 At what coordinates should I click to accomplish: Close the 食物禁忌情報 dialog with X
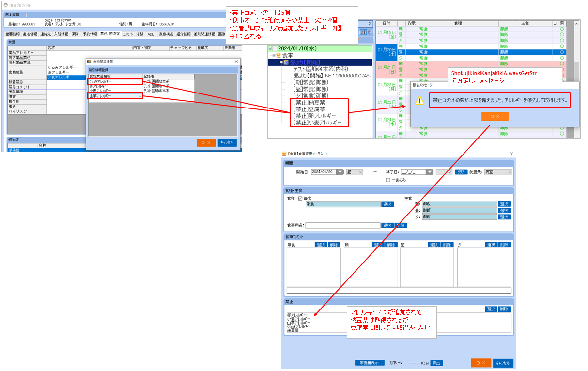click(236, 62)
